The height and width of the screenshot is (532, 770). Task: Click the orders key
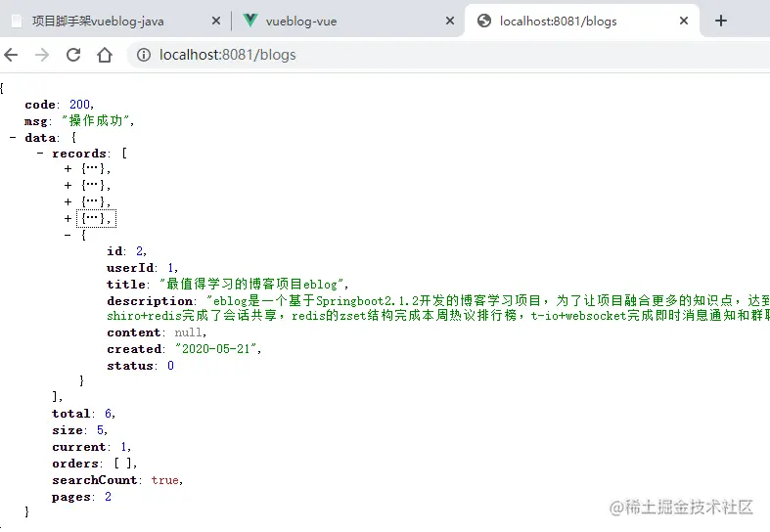point(75,464)
